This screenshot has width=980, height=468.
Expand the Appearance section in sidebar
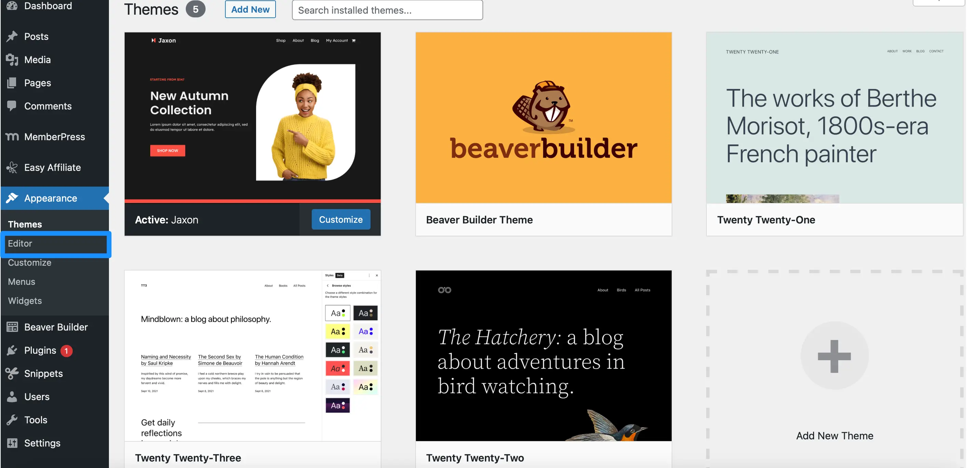coord(50,198)
